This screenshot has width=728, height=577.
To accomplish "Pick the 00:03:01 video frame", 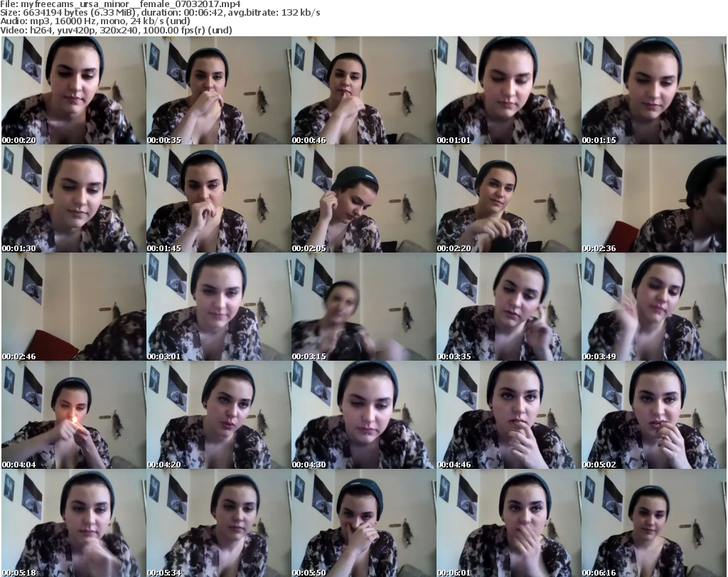I will coord(219,307).
